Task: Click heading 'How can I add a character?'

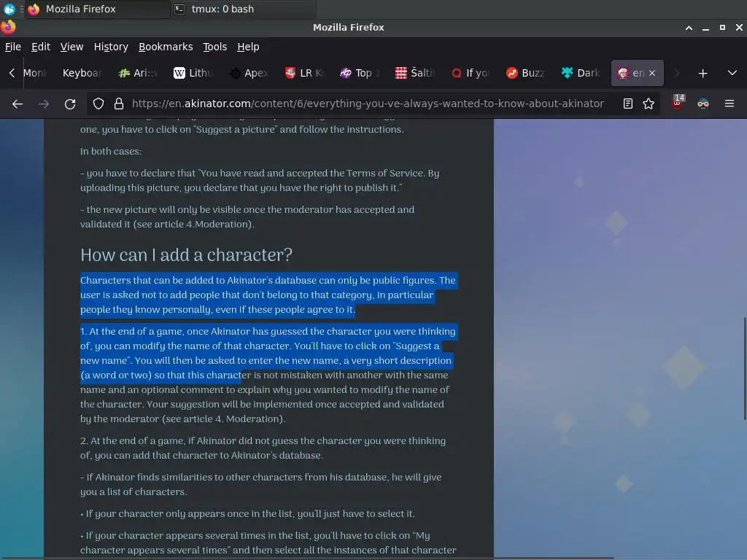Action: pos(186,254)
